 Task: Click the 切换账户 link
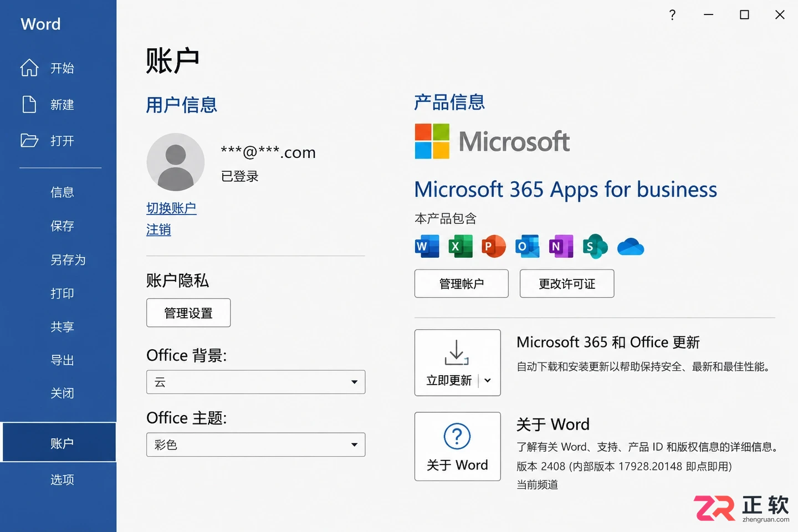coord(171,208)
